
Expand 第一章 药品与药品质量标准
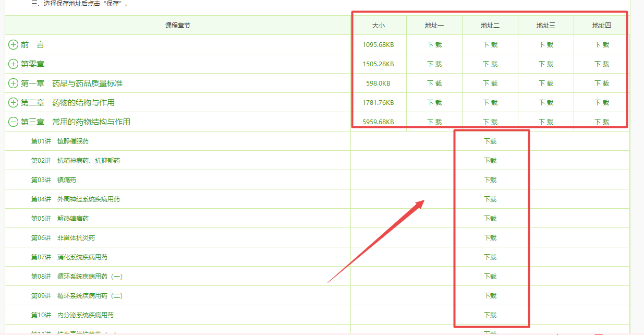14,83
